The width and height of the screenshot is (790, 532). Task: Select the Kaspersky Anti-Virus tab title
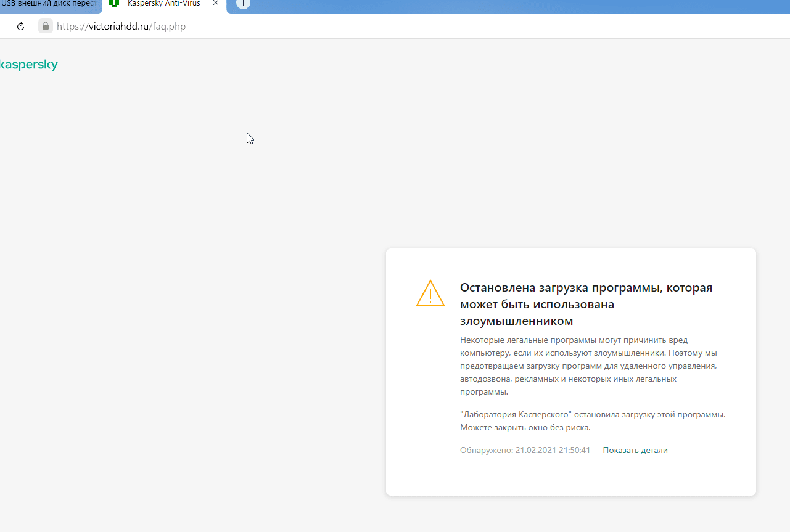click(163, 4)
